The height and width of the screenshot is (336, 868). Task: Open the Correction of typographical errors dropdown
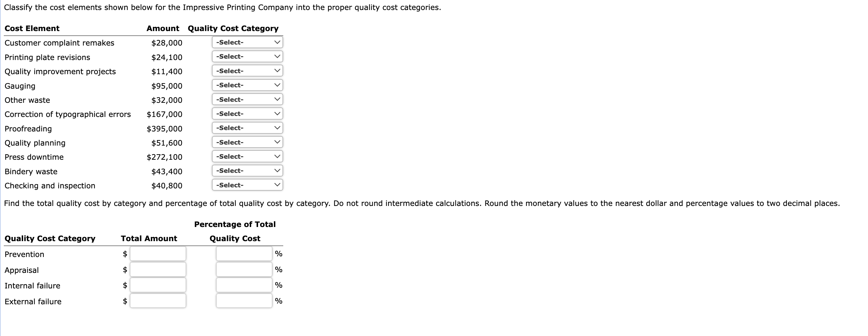click(247, 113)
